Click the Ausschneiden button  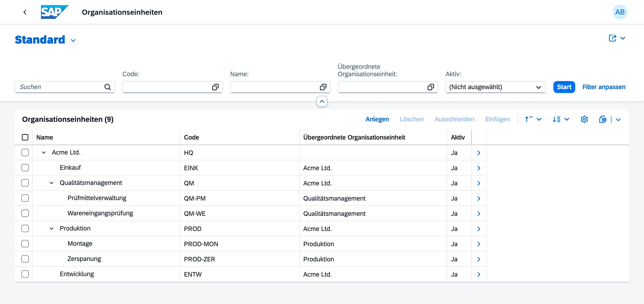click(454, 119)
